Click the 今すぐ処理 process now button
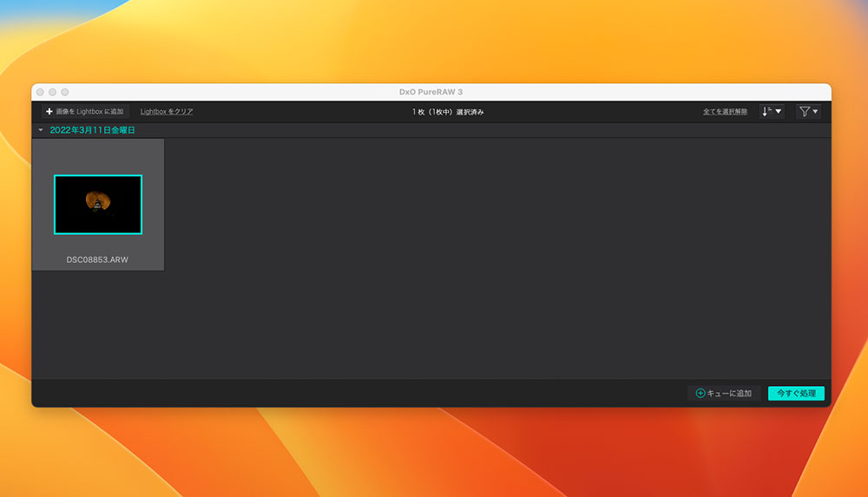The height and width of the screenshot is (497, 868). click(796, 393)
